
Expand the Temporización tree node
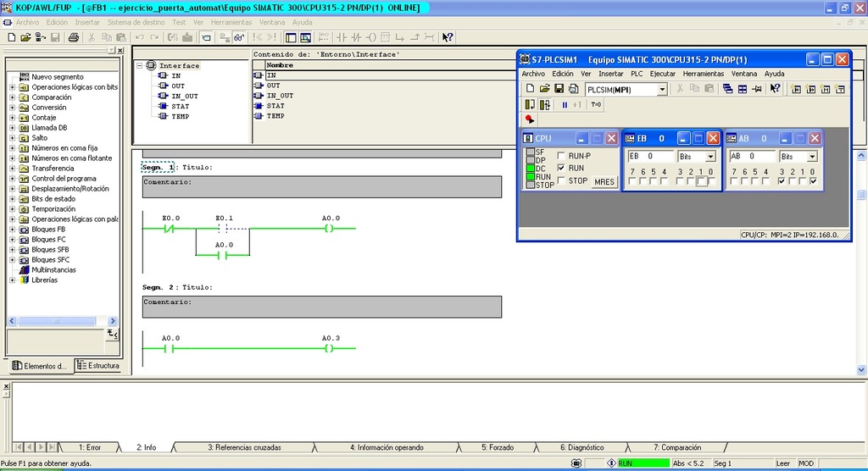click(x=12, y=209)
